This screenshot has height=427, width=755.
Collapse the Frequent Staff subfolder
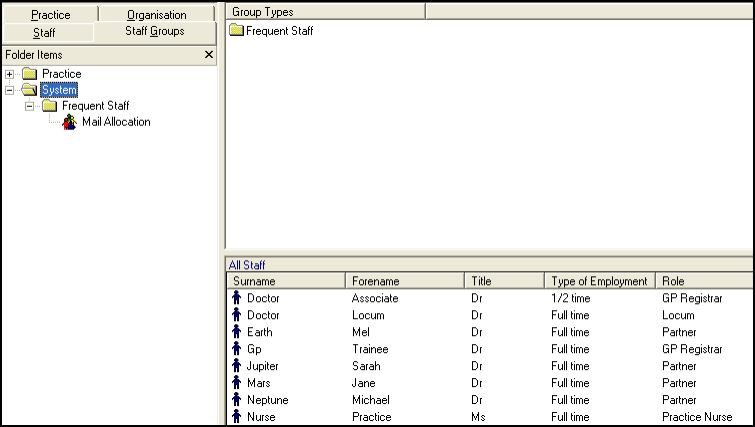point(30,106)
